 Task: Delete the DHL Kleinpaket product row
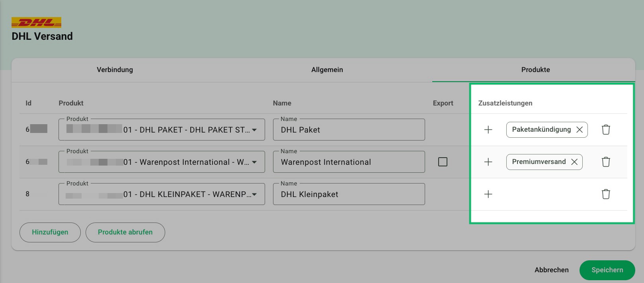click(x=606, y=194)
